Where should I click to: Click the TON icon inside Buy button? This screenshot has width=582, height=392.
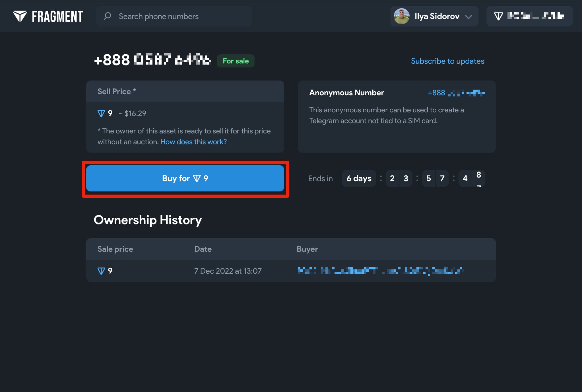(197, 178)
